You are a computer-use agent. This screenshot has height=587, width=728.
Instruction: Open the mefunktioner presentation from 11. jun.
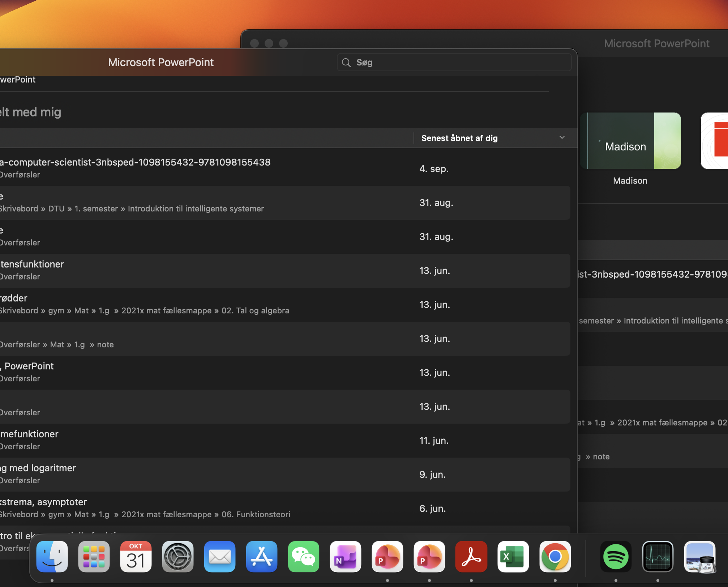coord(285,440)
